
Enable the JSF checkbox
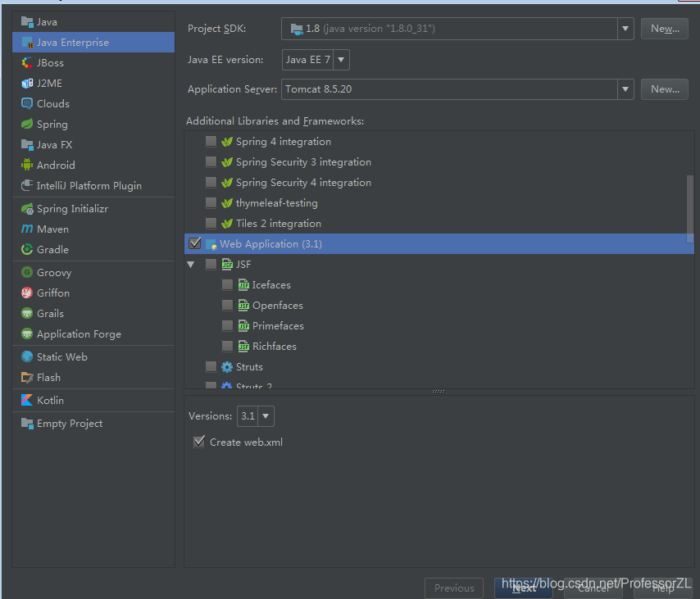[211, 264]
